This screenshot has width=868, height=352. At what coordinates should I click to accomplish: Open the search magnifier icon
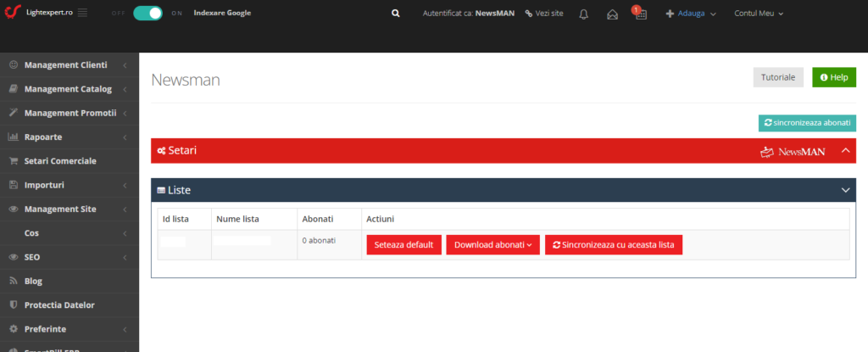(x=395, y=14)
